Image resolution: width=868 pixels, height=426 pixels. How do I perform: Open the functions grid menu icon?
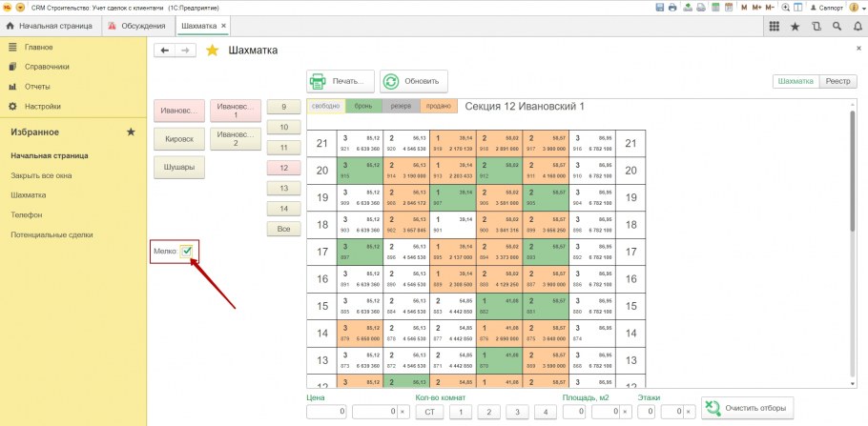pyautogui.click(x=774, y=26)
